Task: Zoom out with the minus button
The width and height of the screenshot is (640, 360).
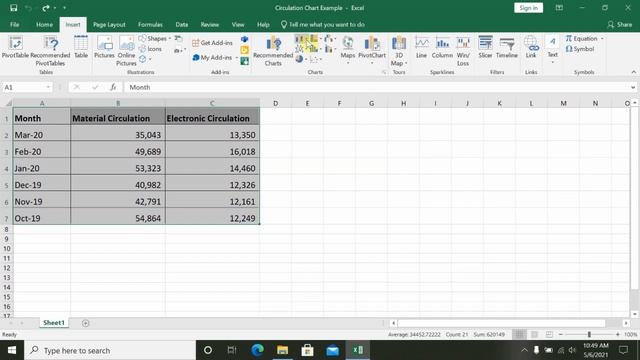Action: [561, 334]
